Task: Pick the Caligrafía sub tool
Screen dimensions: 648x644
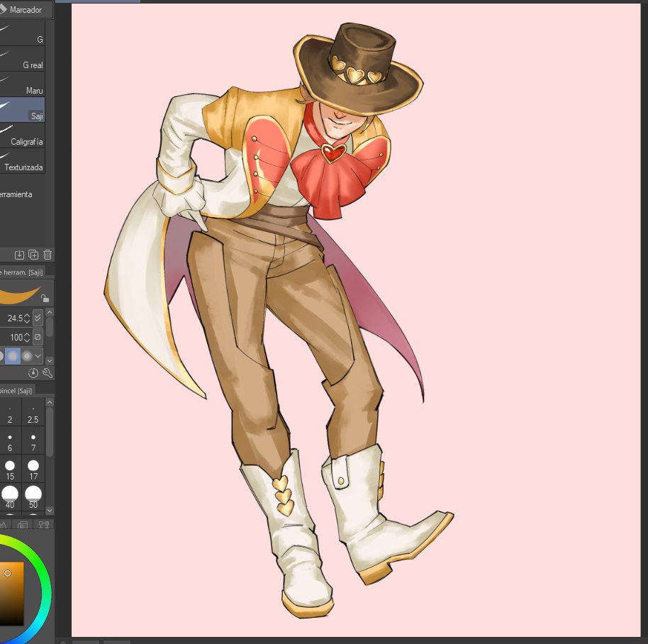Action: click(22, 135)
